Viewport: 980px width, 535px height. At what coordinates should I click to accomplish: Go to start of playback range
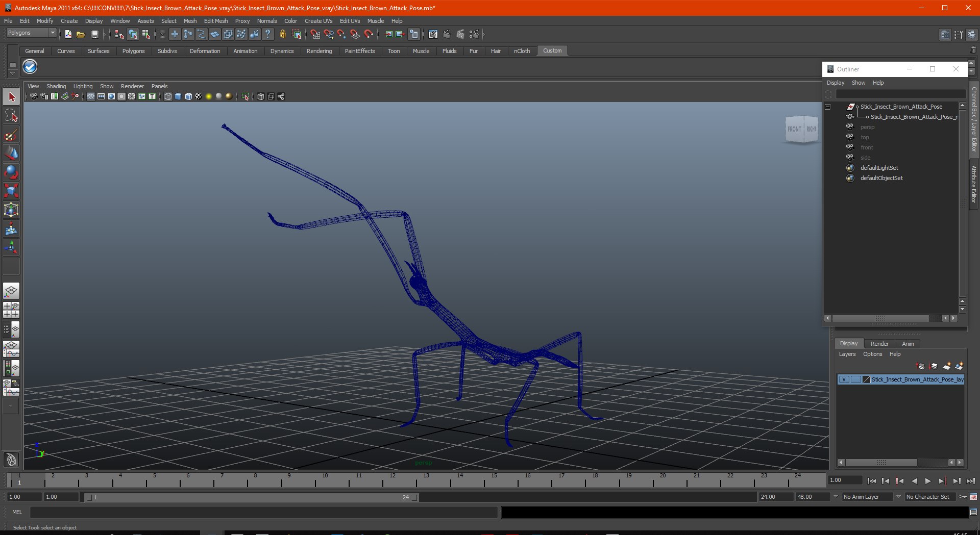pos(872,481)
